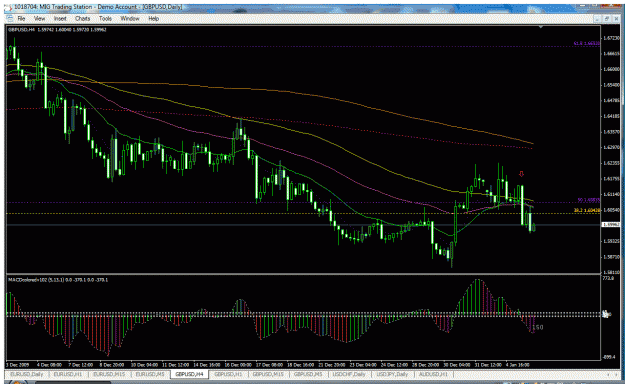The image size is (625, 384).
Task: Select the active GBPUSD,H4 chart tab
Action: (189, 374)
